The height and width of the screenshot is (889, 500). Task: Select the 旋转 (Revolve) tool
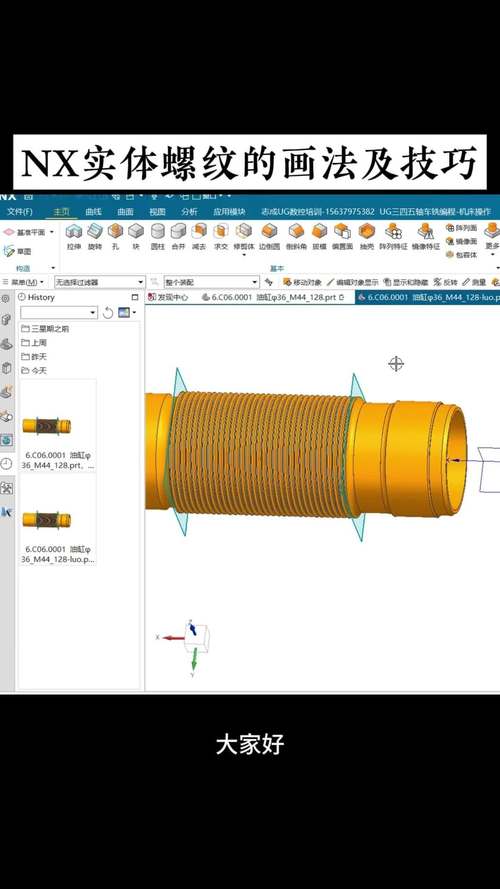pos(95,237)
